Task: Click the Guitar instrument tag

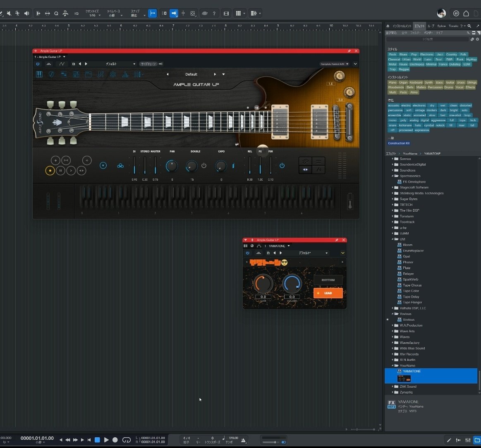Action: (x=450, y=83)
